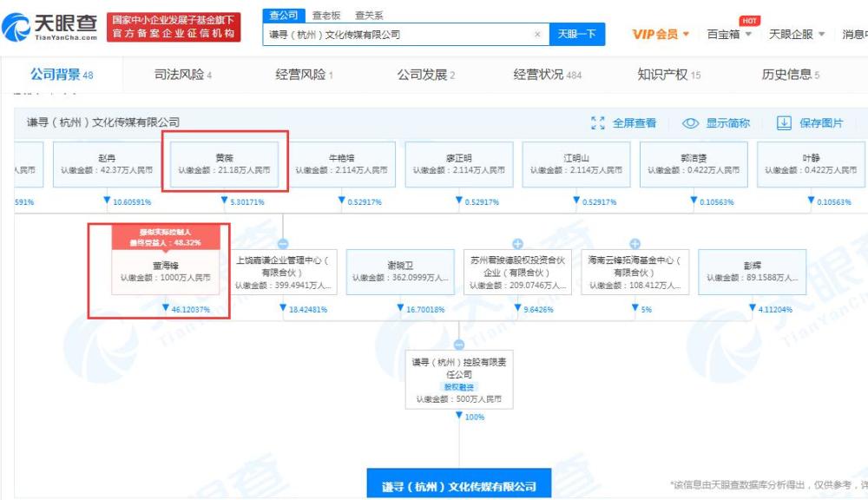
Task: Collapse the 谦寻（杭州）控股 node via the minus icon
Action: point(459,345)
